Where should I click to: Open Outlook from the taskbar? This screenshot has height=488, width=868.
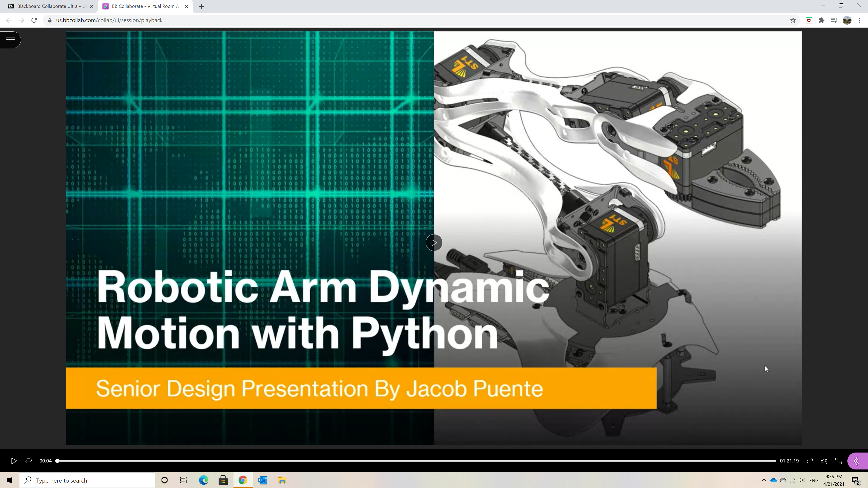(x=262, y=480)
